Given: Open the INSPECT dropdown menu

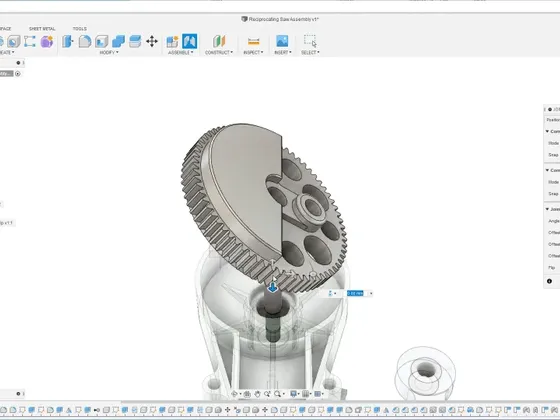Looking at the screenshot, I should coord(253,52).
